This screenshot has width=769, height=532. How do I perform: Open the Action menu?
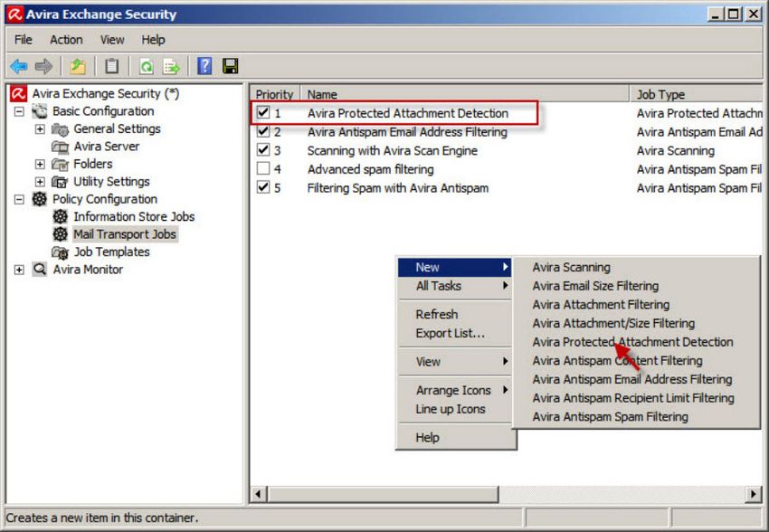(x=66, y=40)
